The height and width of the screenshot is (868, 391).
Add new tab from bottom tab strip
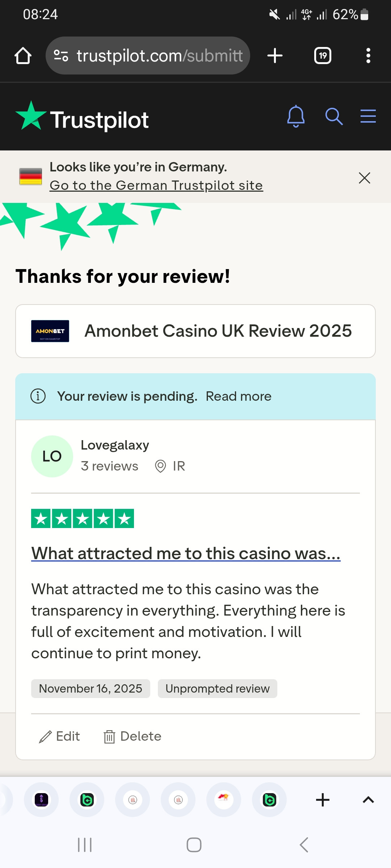coord(323,800)
